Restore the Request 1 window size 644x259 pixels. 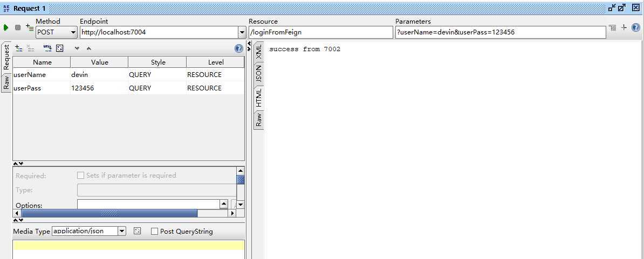pyautogui.click(x=612, y=8)
